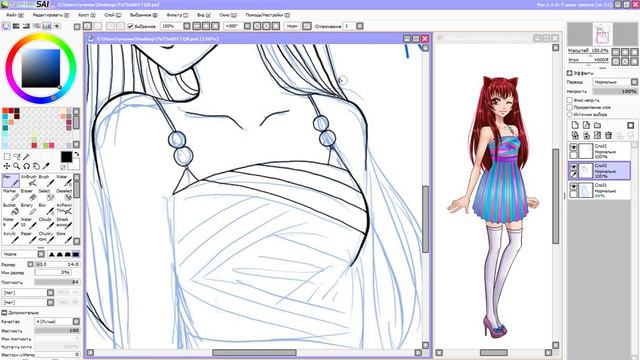Select the Binary pen tool

click(29, 209)
